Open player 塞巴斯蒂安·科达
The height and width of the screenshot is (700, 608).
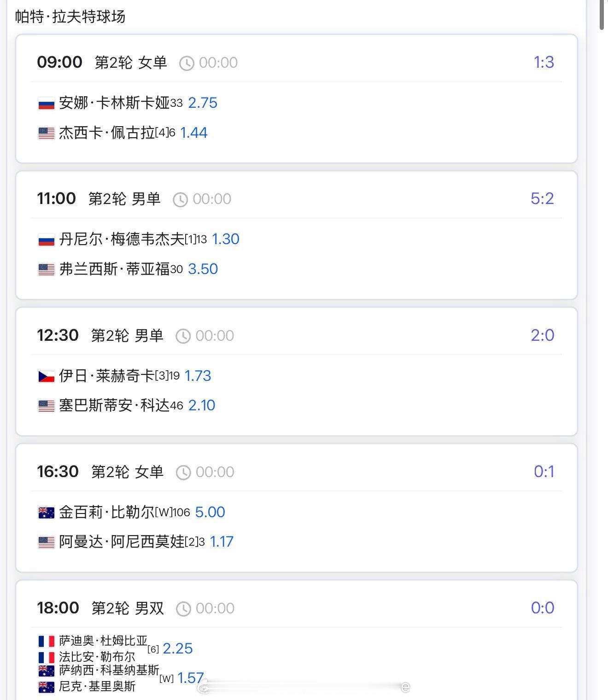click(114, 406)
